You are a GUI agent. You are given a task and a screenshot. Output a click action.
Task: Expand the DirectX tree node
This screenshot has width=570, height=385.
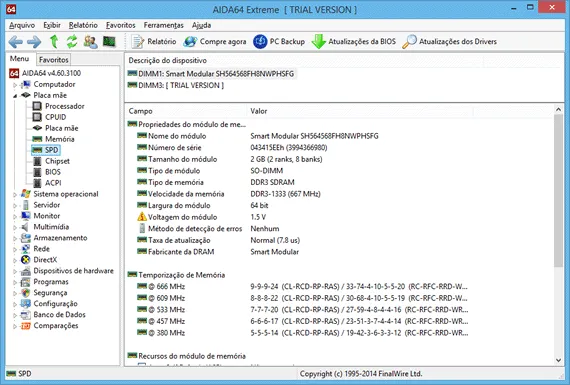(15, 261)
